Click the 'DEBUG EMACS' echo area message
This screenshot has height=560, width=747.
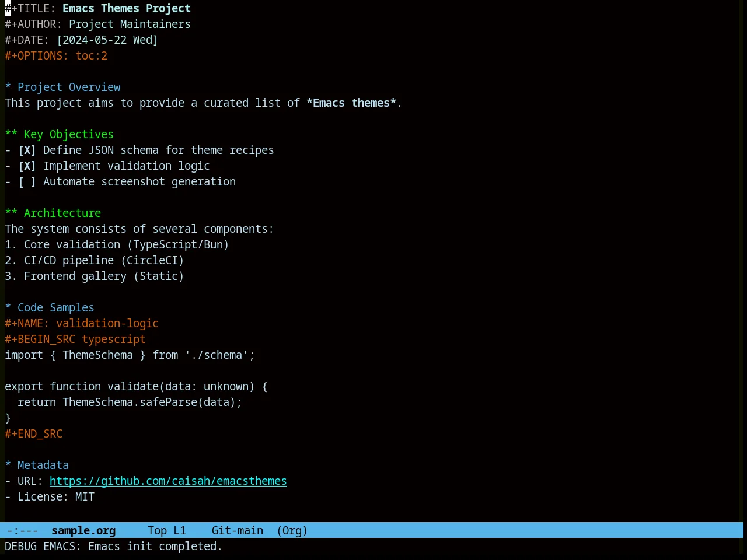point(114,547)
